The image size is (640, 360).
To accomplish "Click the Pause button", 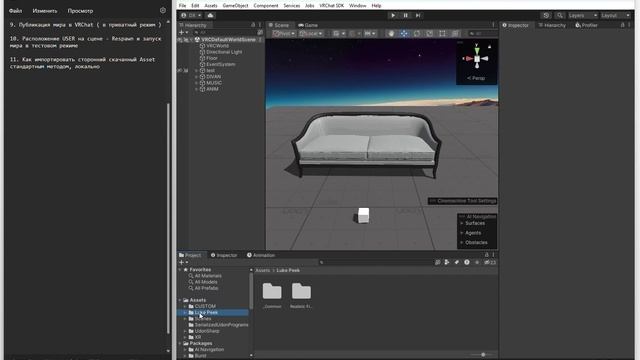I will pos(405,16).
